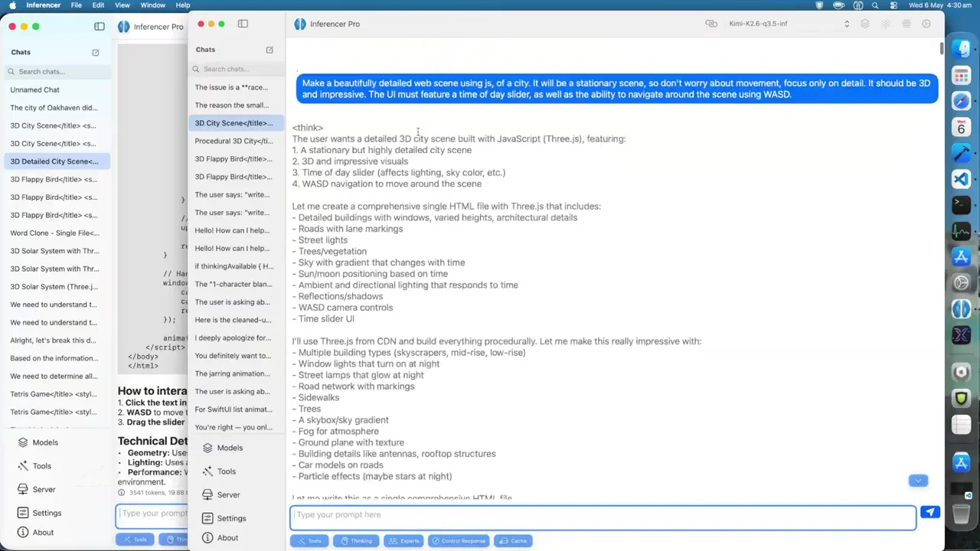980x551 pixels.
Task: Open Models in the front window sidebar
Action: tap(229, 448)
